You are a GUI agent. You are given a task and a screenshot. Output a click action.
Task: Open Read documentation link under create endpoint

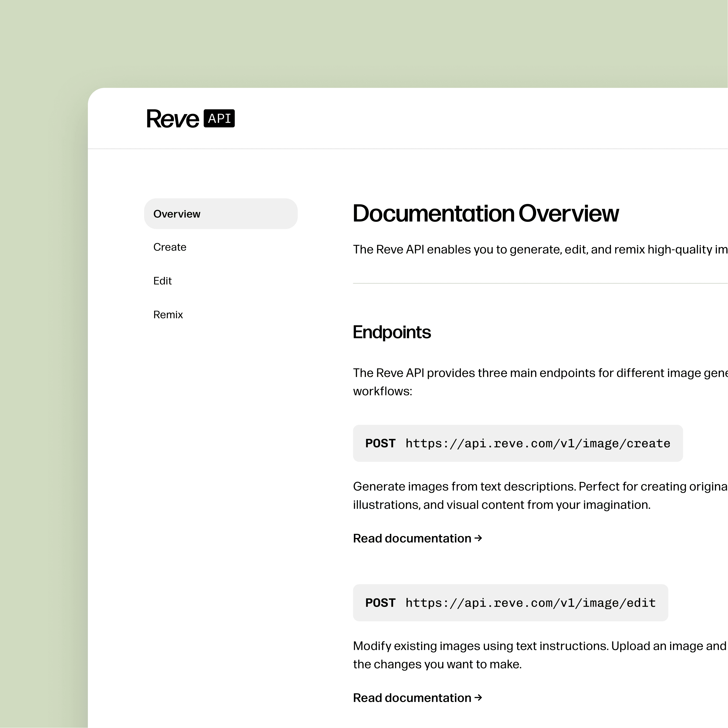412,538
